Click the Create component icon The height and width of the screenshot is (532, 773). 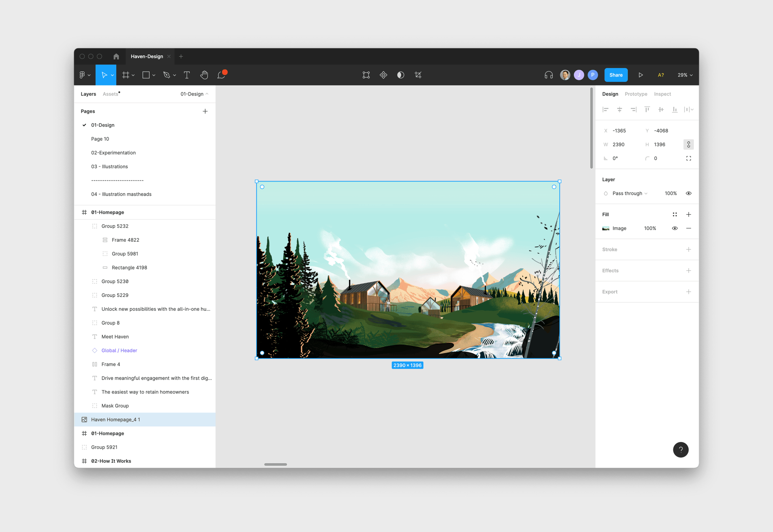(x=383, y=75)
